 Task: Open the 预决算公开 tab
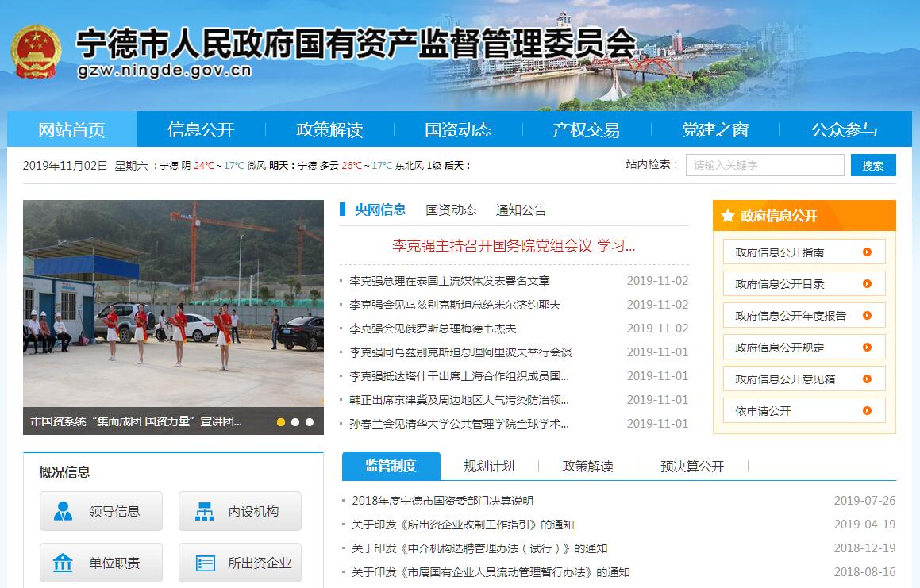[x=692, y=466]
